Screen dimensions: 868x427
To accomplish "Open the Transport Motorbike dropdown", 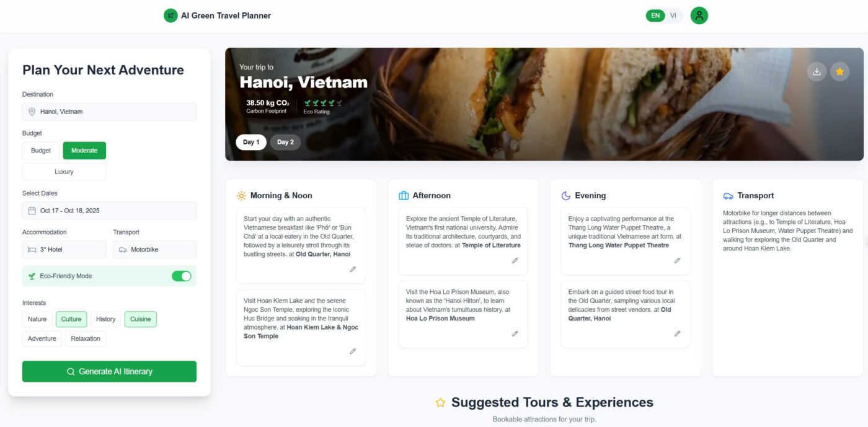I will point(154,249).
